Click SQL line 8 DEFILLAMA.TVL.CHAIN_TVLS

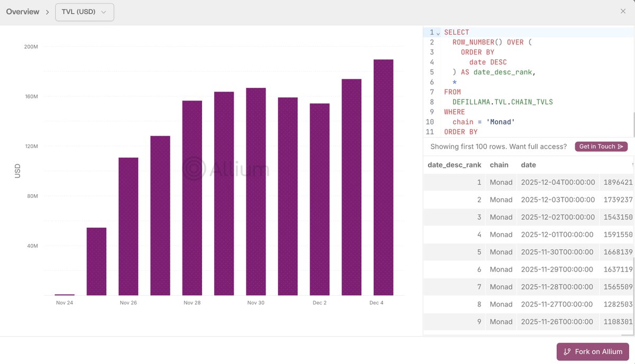pyautogui.click(x=503, y=102)
